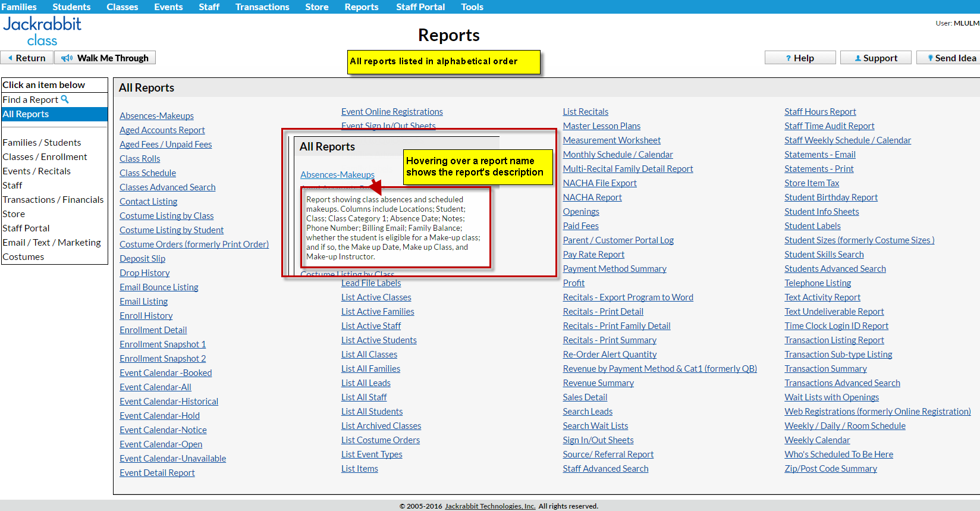Open List Archived Classes report
The width and height of the screenshot is (980, 511).
pos(381,426)
